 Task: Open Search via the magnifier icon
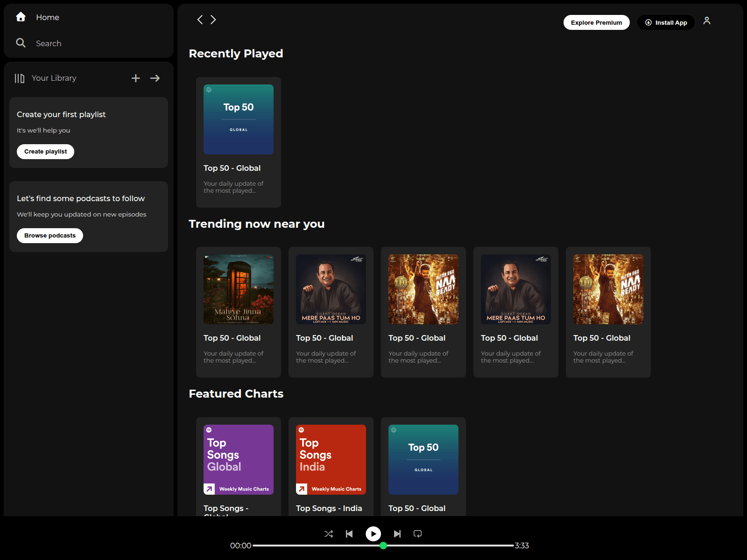(21, 43)
